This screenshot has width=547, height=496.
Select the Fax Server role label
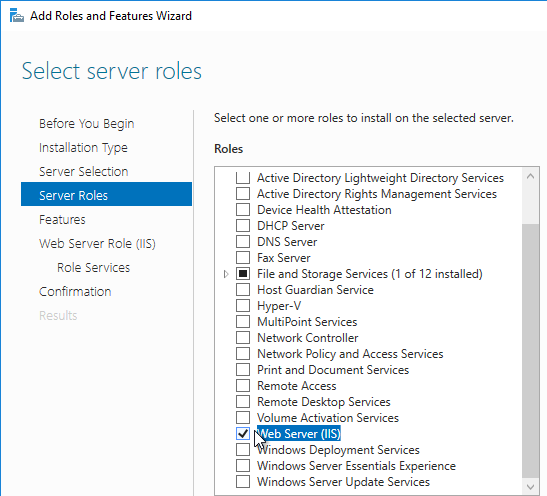pos(284,258)
